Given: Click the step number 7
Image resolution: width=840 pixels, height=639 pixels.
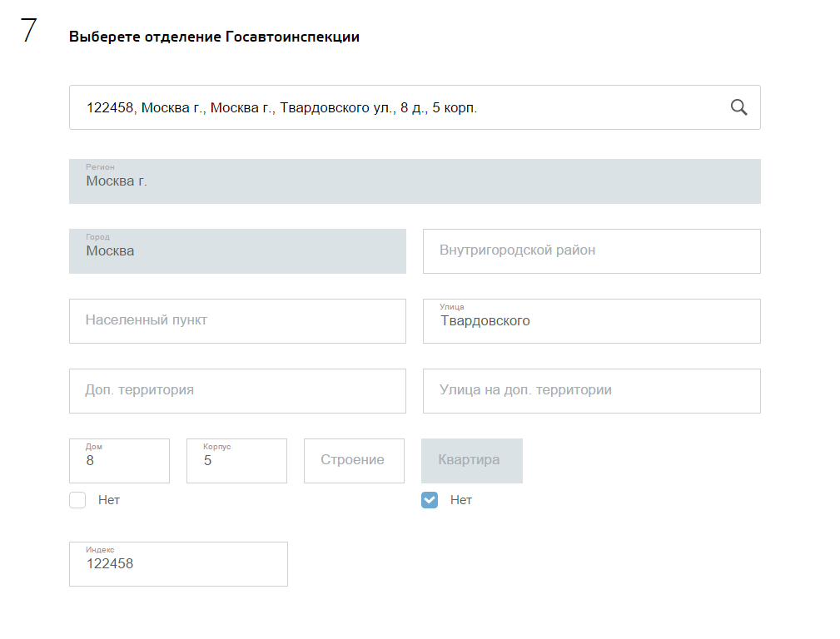Looking at the screenshot, I should point(29,31).
